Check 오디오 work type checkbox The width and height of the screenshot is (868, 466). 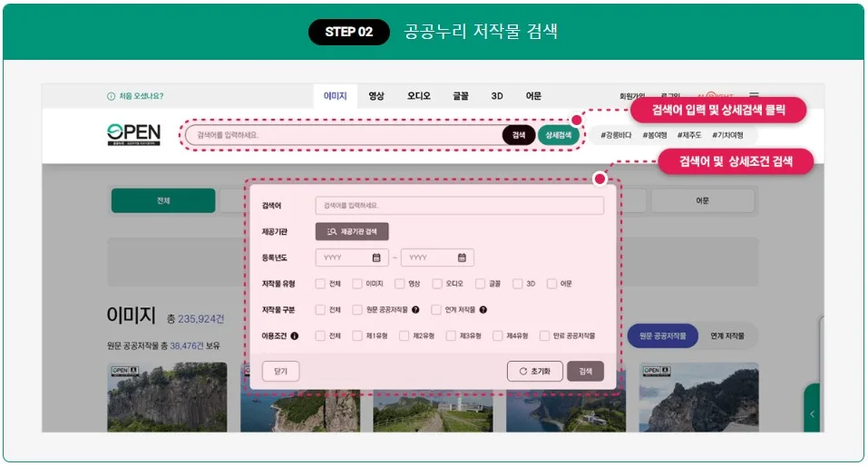click(x=437, y=284)
